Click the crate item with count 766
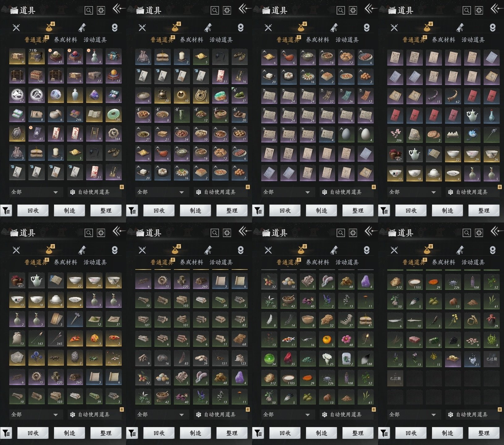 click(x=36, y=75)
